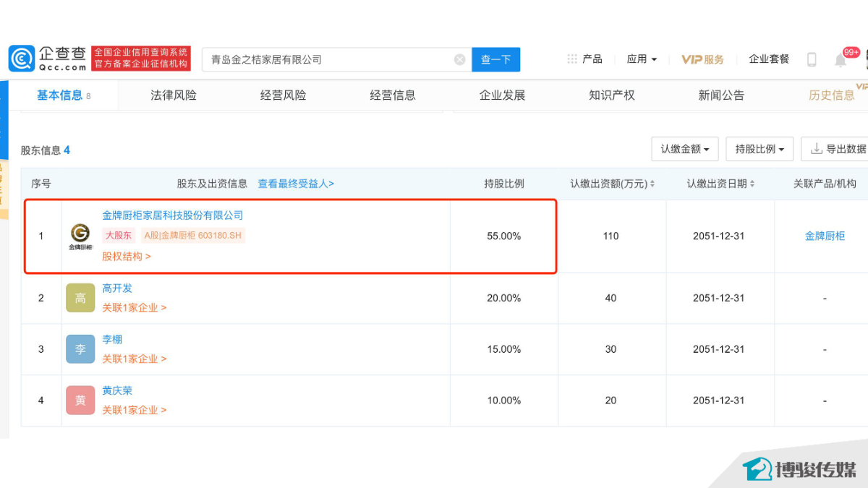Image resolution: width=868 pixels, height=488 pixels.
Task: Open the 企业套餐 link
Action: point(769,59)
